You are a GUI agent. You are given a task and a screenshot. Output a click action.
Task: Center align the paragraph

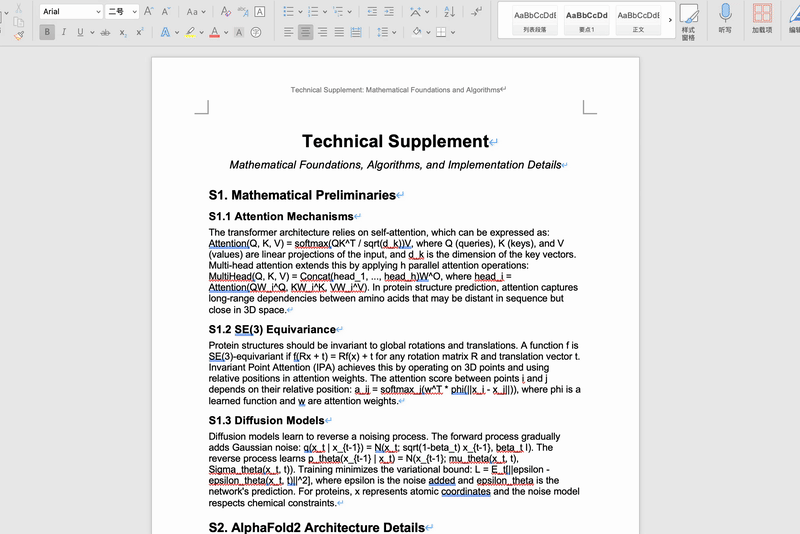(x=305, y=32)
